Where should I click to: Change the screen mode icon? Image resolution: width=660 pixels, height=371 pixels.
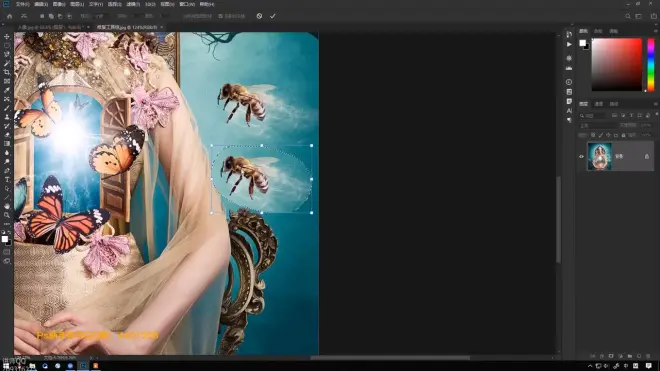7,261
